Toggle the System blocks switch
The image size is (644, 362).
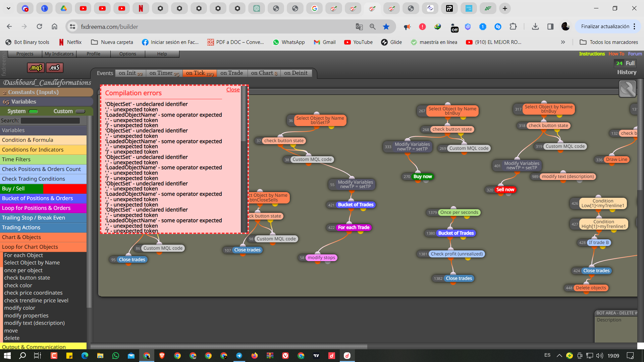tap(33, 111)
